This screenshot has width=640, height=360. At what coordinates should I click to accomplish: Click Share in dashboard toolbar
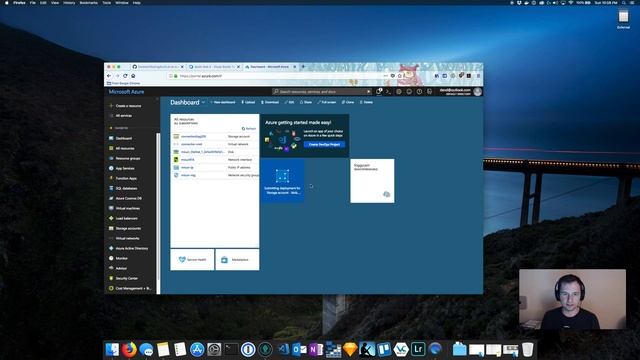306,102
